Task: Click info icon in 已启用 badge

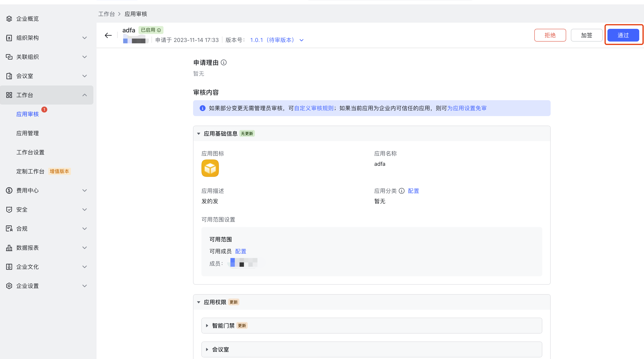Action: point(159,30)
